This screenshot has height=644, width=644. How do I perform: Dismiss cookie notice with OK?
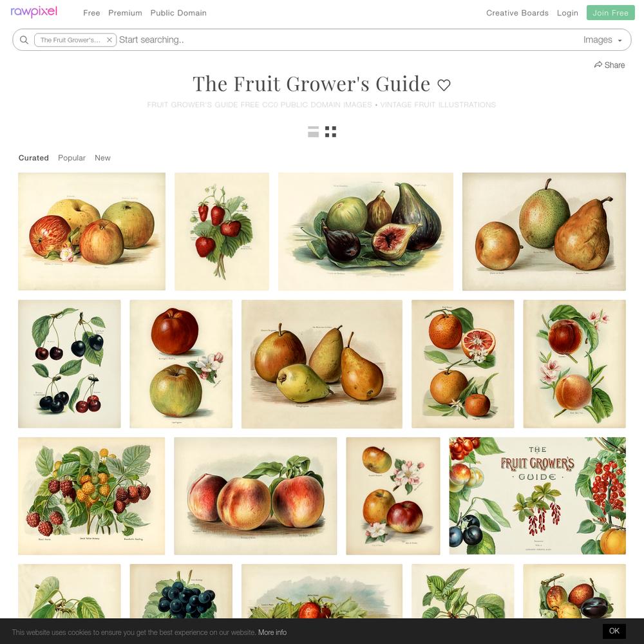pos(614,631)
